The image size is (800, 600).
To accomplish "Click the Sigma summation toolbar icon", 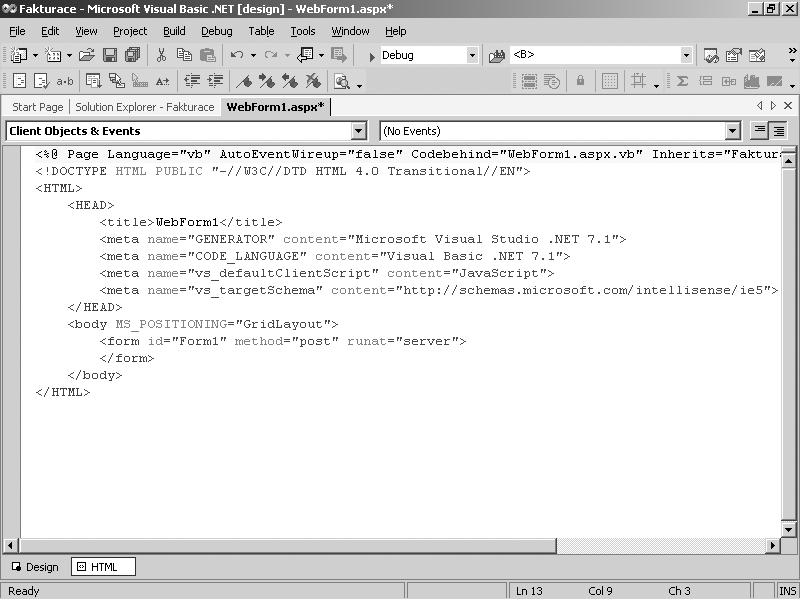I will pyautogui.click(x=682, y=81).
